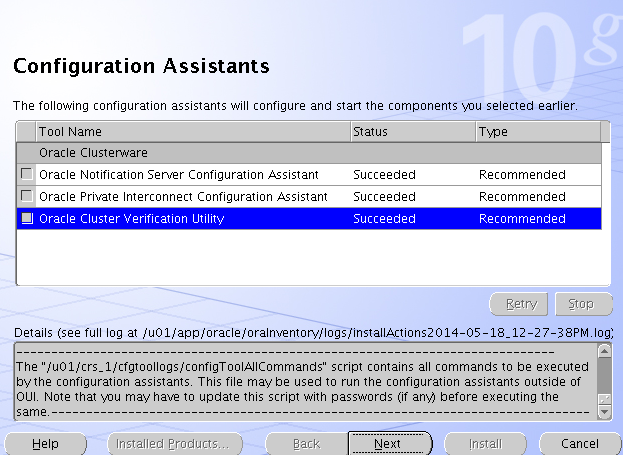Click Succeeded status of Cluster Verification row
The image size is (623, 455).
pos(384,219)
